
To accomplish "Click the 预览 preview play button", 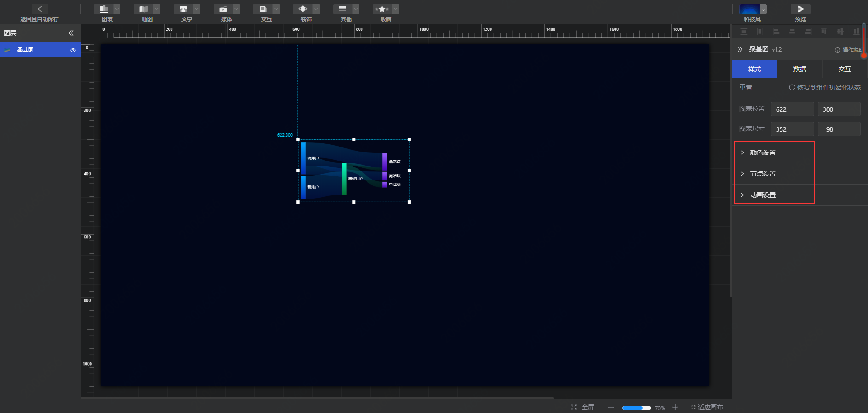I will 801,9.
